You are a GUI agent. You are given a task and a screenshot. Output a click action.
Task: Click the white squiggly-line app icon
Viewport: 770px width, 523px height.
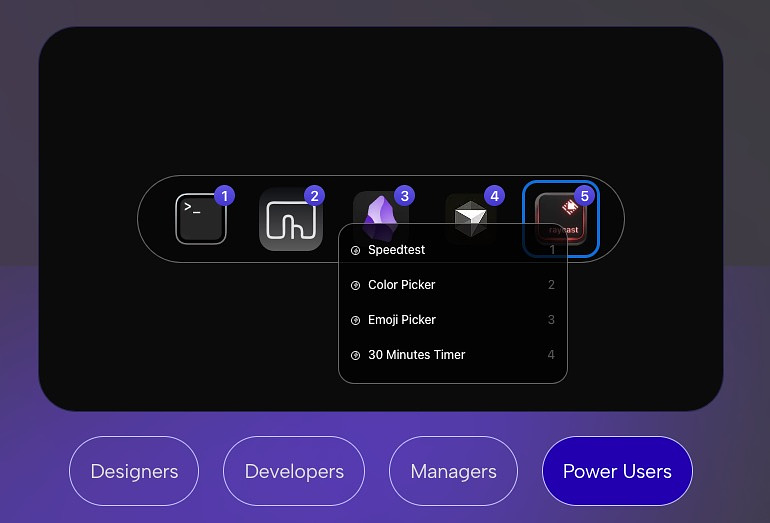(x=291, y=219)
